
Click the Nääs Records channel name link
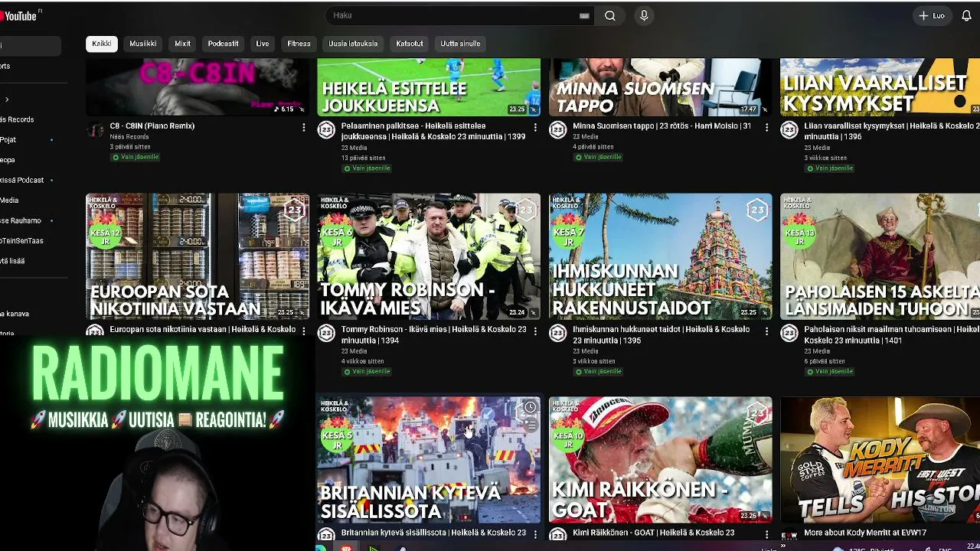[129, 137]
